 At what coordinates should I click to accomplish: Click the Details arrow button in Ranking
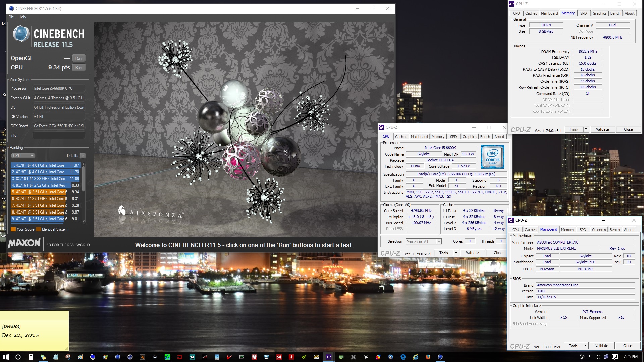coord(83,156)
